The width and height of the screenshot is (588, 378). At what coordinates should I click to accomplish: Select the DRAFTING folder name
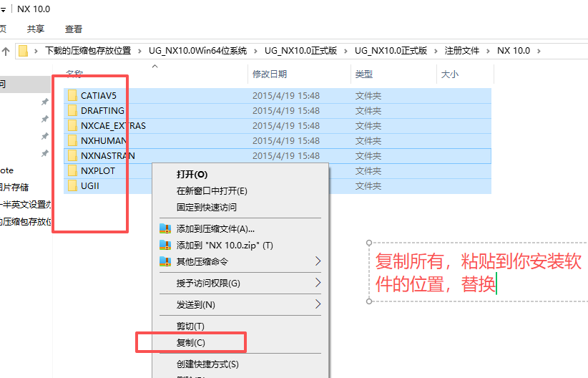tap(102, 111)
